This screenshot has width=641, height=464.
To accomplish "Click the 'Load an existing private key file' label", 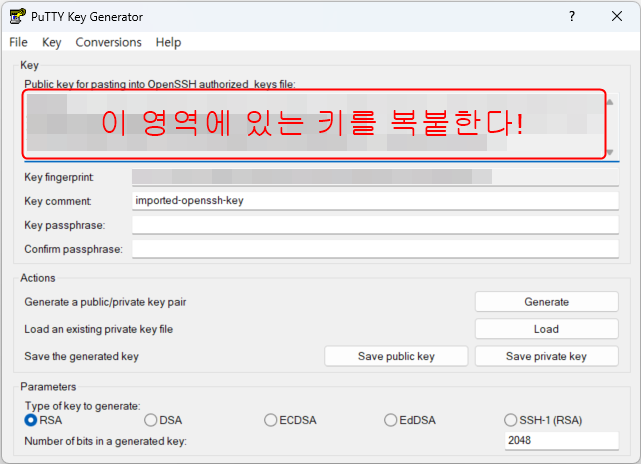I will (x=99, y=329).
